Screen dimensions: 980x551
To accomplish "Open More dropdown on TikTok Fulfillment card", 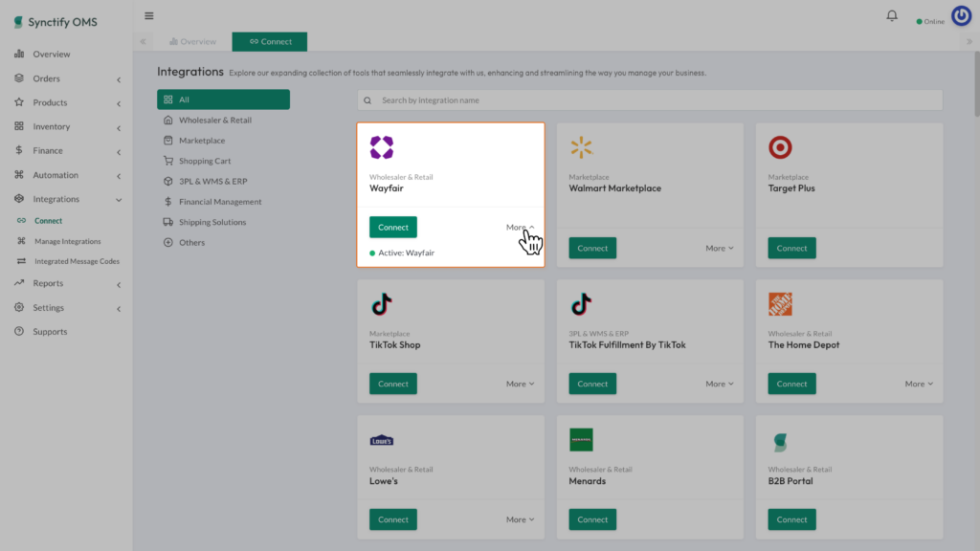I will click(x=720, y=384).
